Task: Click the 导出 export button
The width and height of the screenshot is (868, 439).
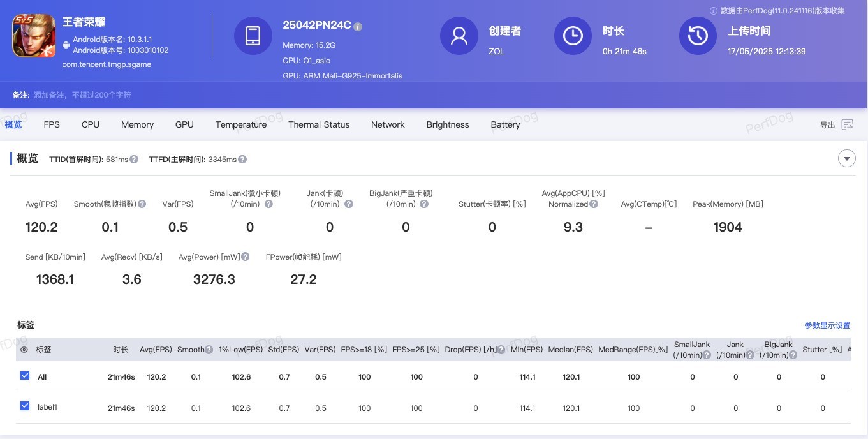Action: tap(827, 125)
